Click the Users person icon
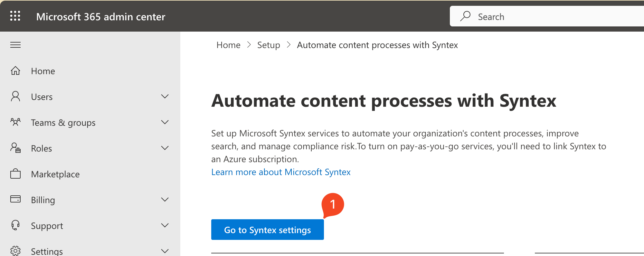644x256 pixels. click(x=15, y=96)
